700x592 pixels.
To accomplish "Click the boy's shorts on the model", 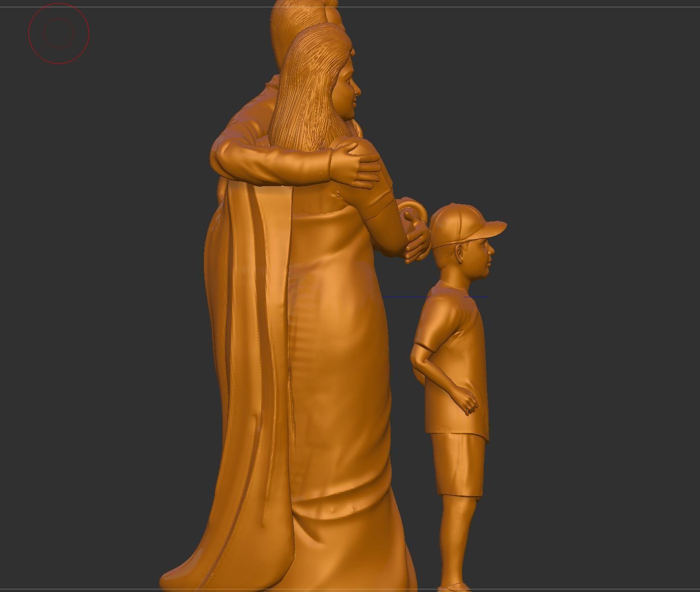I will (458, 465).
